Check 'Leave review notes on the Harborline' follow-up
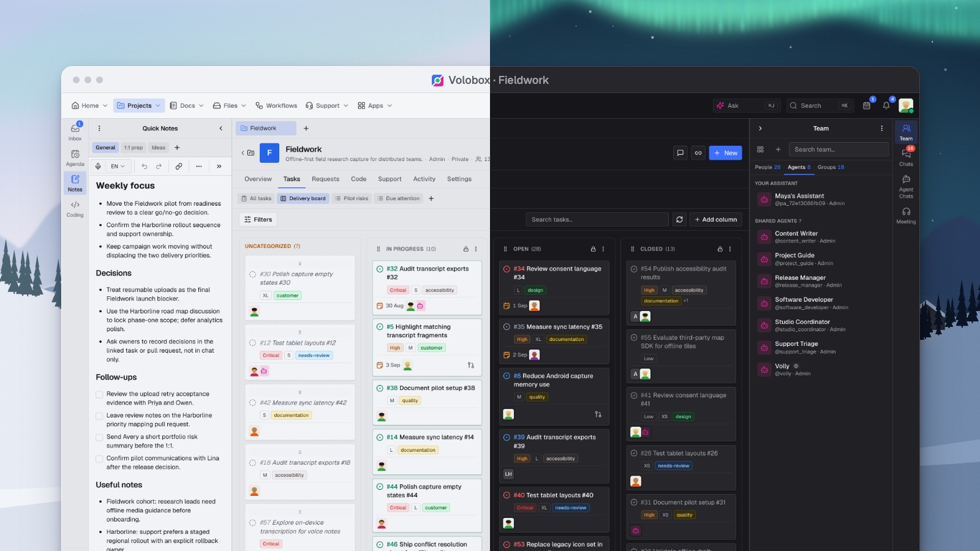The image size is (980, 551). pyautogui.click(x=99, y=416)
